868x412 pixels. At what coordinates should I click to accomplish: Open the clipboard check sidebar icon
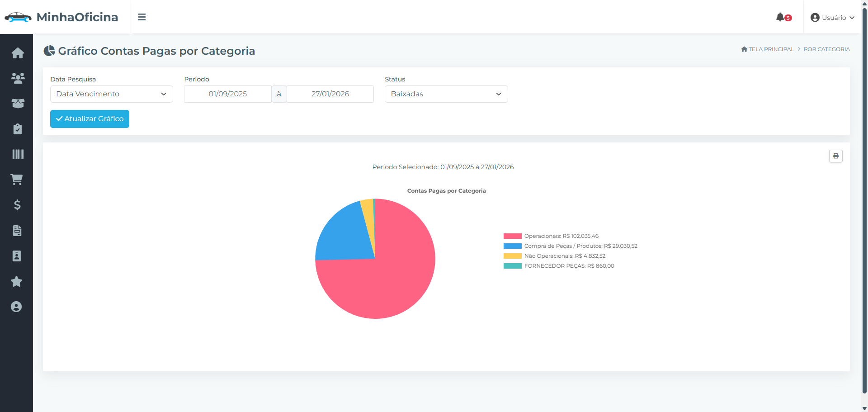coord(18,129)
